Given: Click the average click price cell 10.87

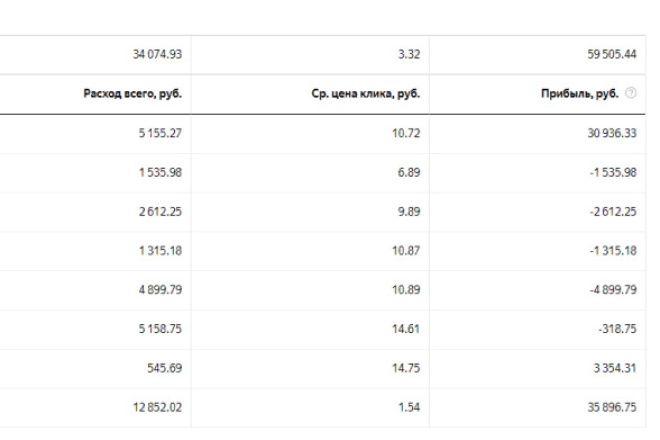Looking at the screenshot, I should coord(406,251).
